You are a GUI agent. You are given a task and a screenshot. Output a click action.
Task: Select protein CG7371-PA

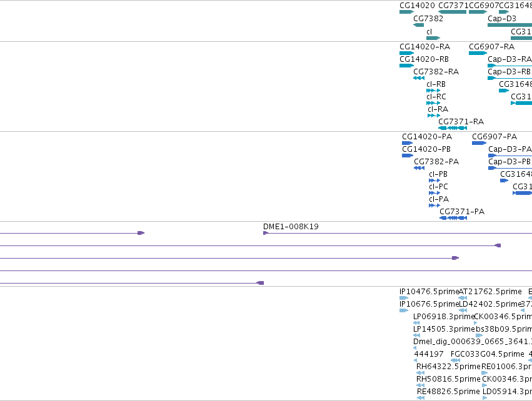[x=462, y=212]
